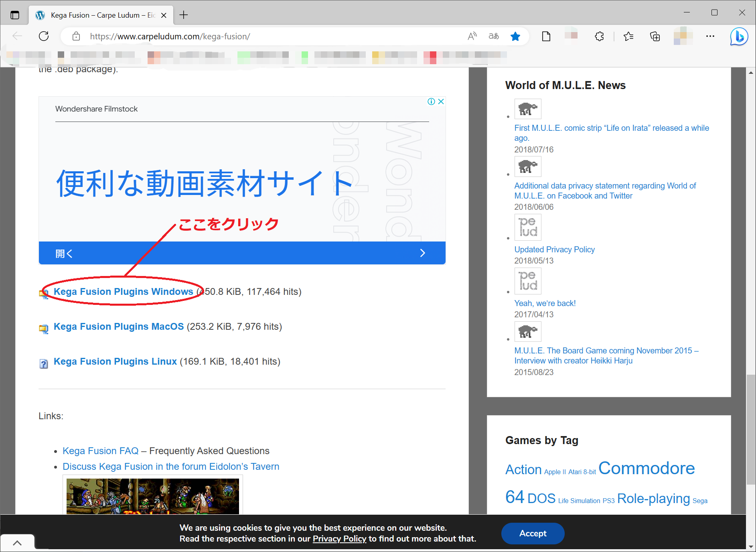
Task: Select the Role-playing tag
Action: [x=653, y=498]
